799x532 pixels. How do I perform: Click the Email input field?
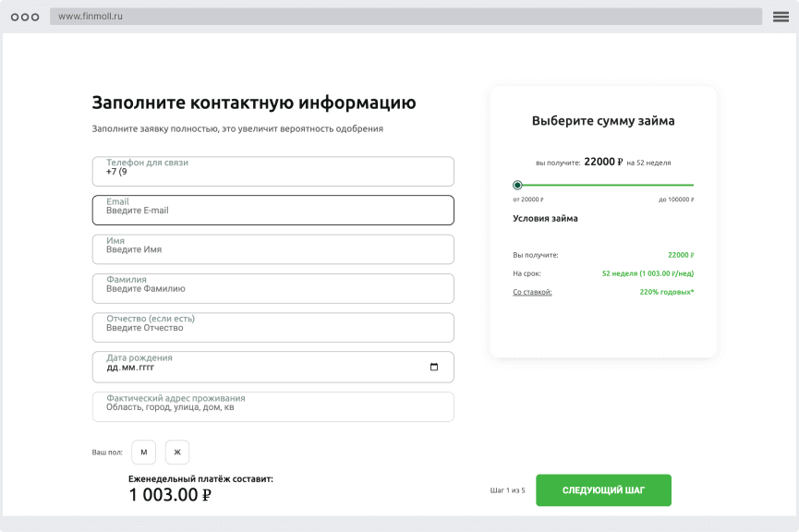(272, 210)
